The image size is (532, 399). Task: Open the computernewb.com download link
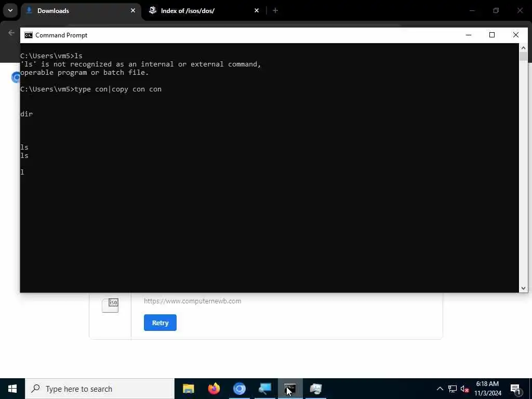(192, 301)
